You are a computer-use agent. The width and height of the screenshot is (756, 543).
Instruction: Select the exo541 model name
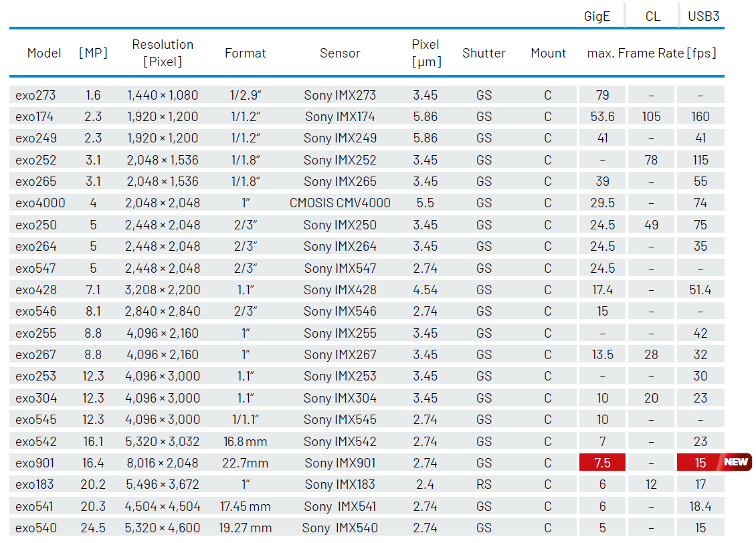click(x=34, y=506)
